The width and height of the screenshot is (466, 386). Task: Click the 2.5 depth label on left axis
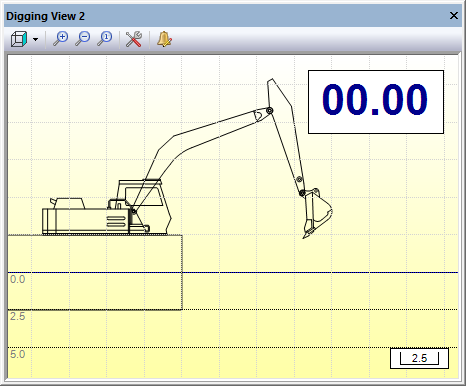(x=18, y=316)
